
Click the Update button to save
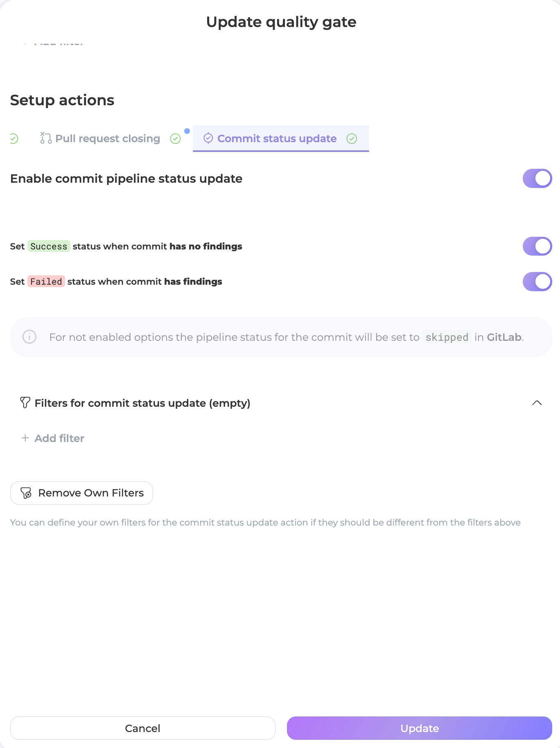[419, 728]
